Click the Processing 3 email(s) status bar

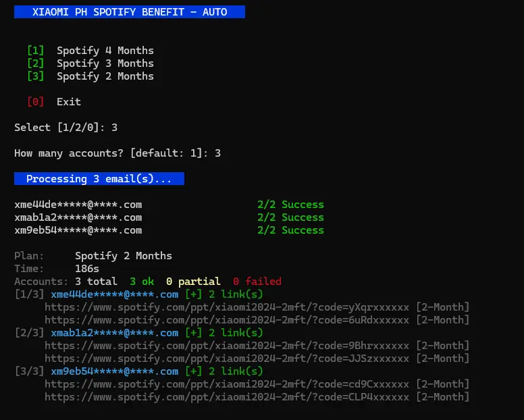click(x=99, y=179)
